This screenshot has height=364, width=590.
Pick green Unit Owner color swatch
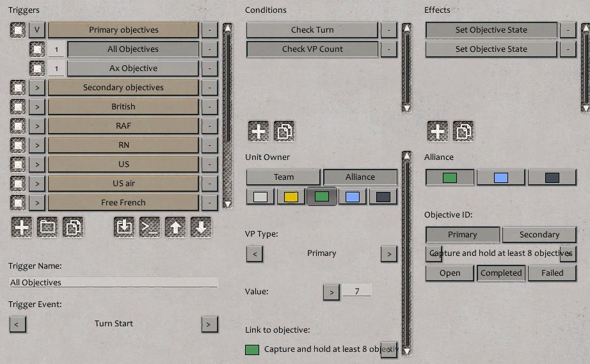coord(322,196)
